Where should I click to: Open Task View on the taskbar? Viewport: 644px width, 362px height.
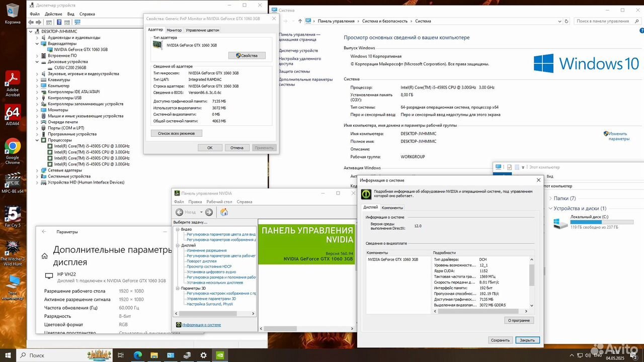click(121, 355)
